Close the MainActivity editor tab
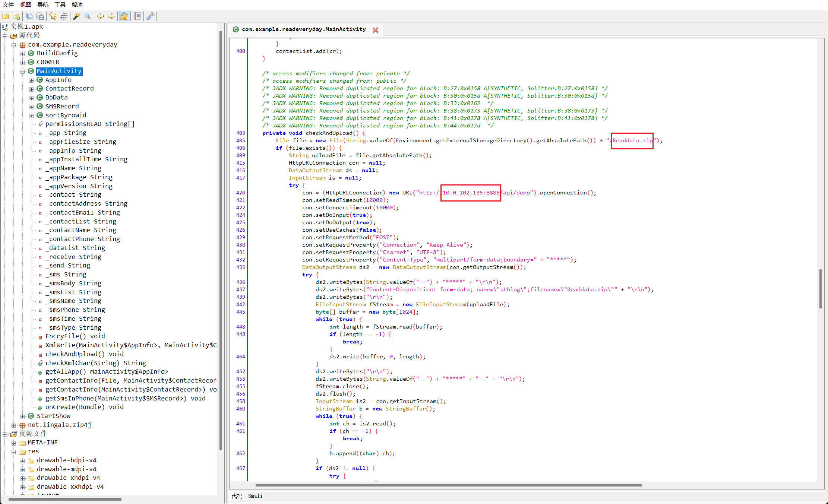 pyautogui.click(x=375, y=30)
